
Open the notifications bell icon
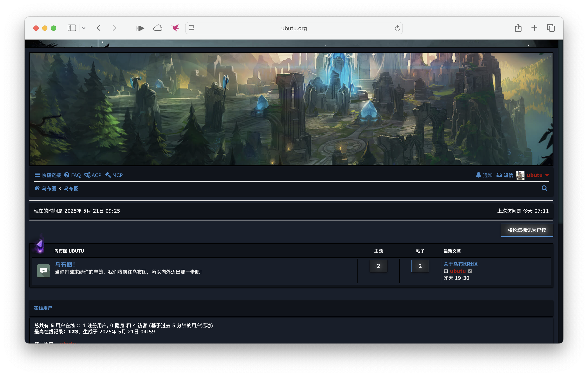[478, 175]
